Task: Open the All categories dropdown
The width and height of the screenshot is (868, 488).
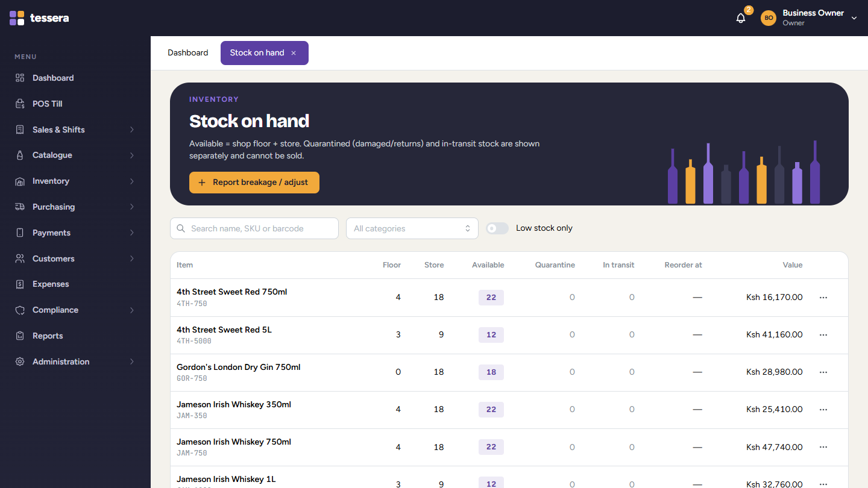Action: click(x=412, y=228)
